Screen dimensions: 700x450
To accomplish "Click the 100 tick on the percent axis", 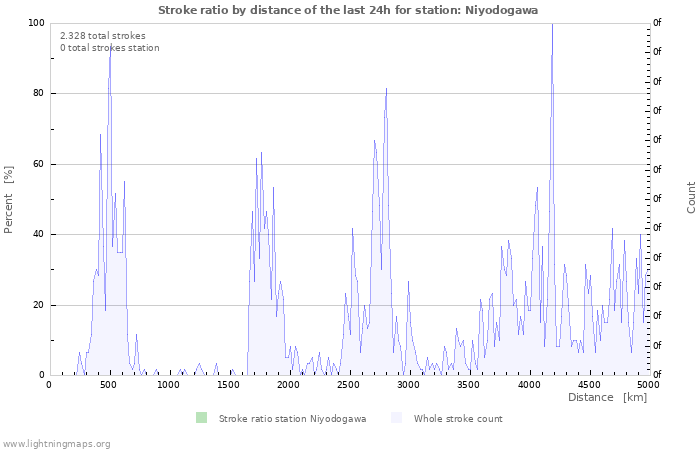I will [36, 23].
